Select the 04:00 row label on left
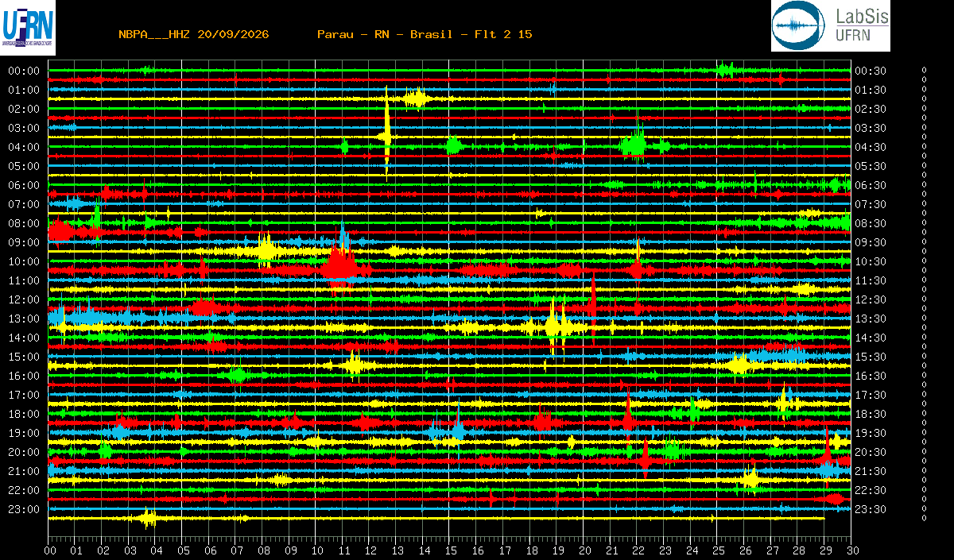Screen dimensions: 954x560 pyautogui.click(x=24, y=148)
